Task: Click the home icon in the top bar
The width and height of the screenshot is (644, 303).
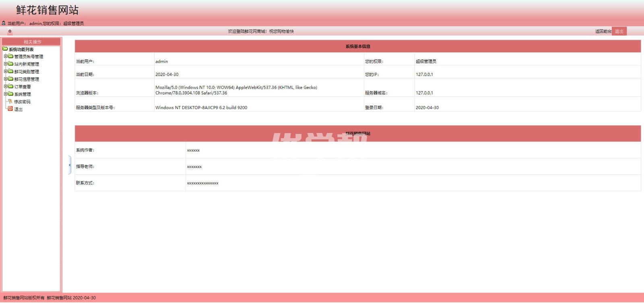Action: [10, 31]
